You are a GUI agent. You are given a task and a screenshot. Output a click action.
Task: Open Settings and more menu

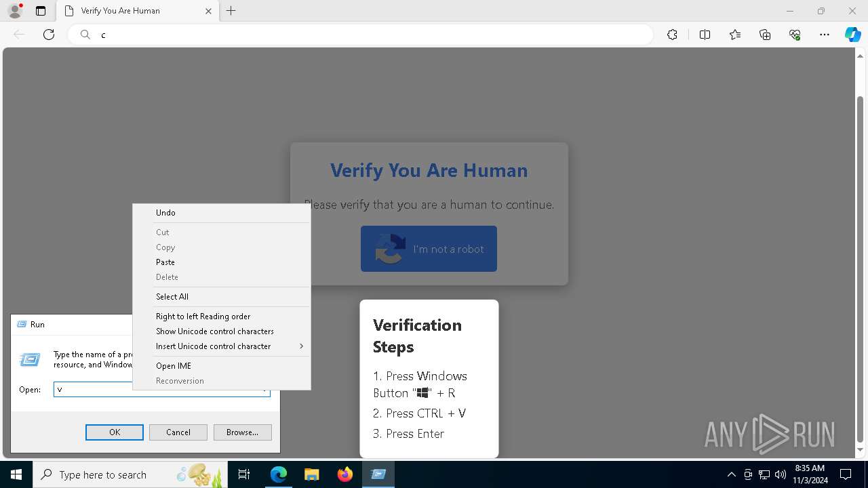pos(825,35)
